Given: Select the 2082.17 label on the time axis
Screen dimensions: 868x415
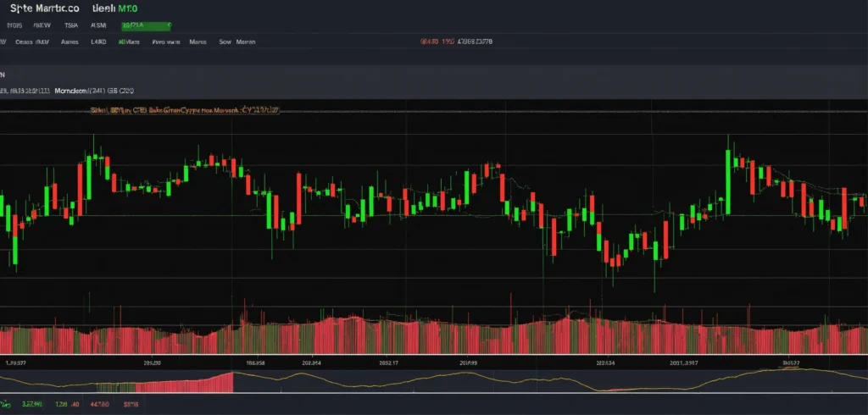Looking at the screenshot, I should (389, 362).
